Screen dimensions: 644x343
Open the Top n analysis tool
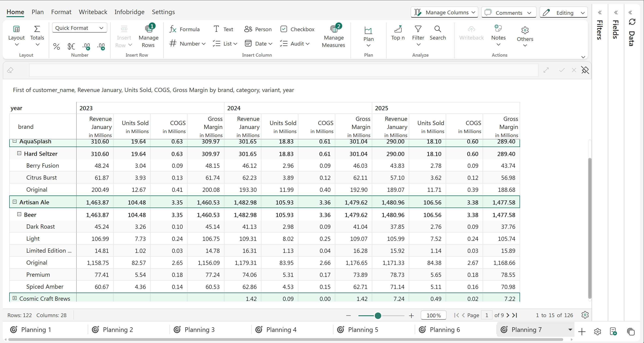click(x=398, y=33)
